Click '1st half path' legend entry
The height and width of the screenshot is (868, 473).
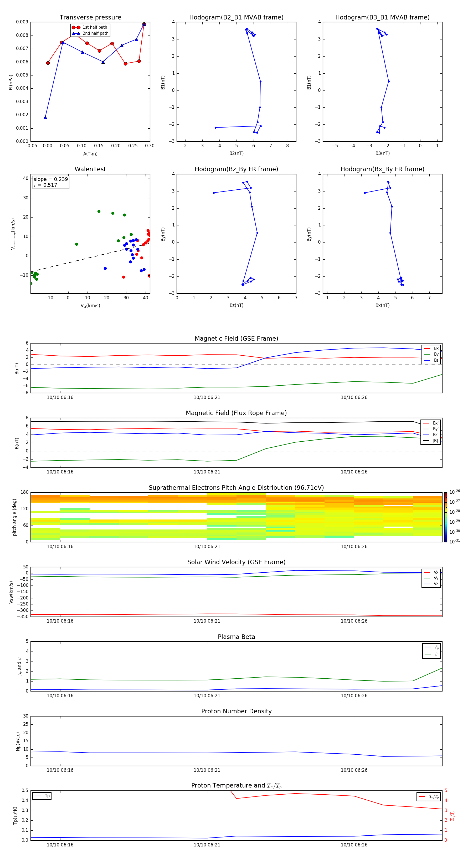(90, 27)
